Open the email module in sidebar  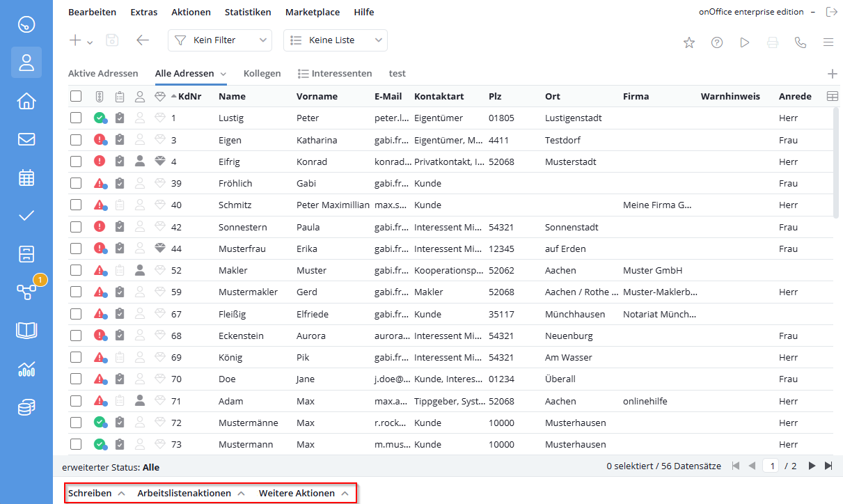(26, 139)
